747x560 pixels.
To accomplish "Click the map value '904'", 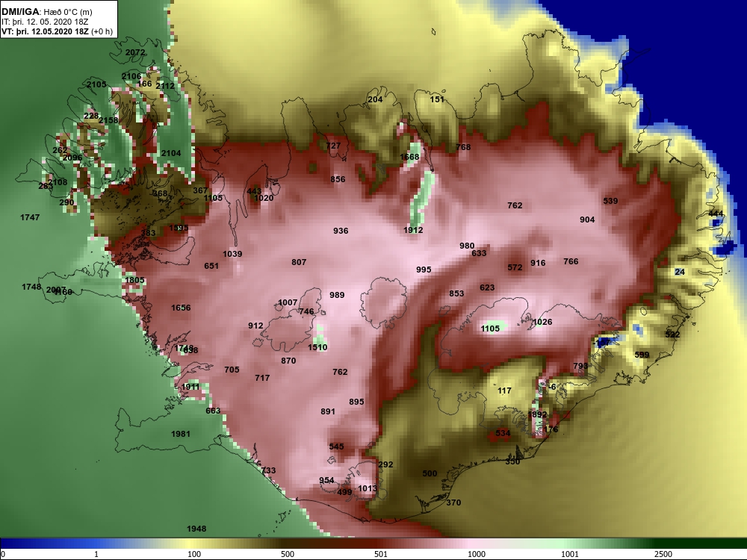I will coord(587,220).
